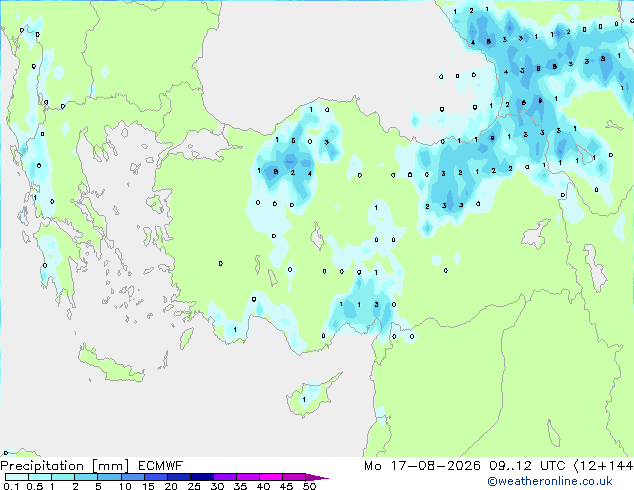Click the "25" legend scale label
Viewport: 634px width, 490px height.
[x=194, y=486]
